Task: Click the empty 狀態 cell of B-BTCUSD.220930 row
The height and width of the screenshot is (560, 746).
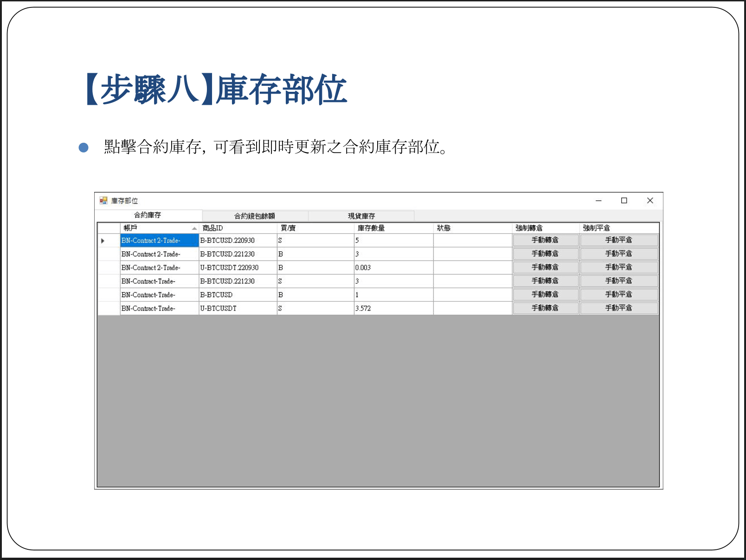Action: [x=473, y=241]
